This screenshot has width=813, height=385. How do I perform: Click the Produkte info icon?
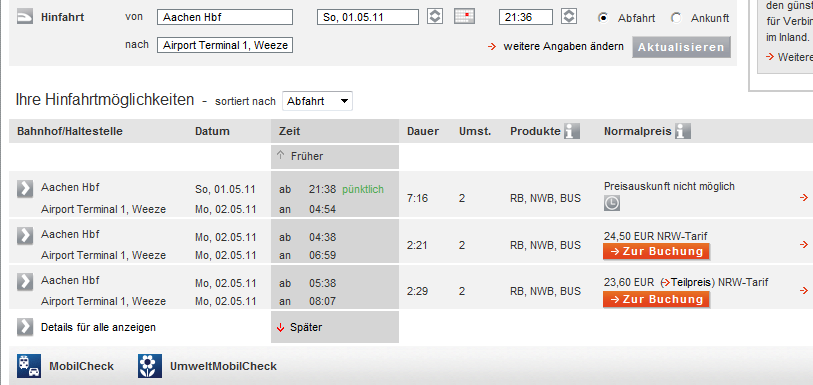point(572,132)
